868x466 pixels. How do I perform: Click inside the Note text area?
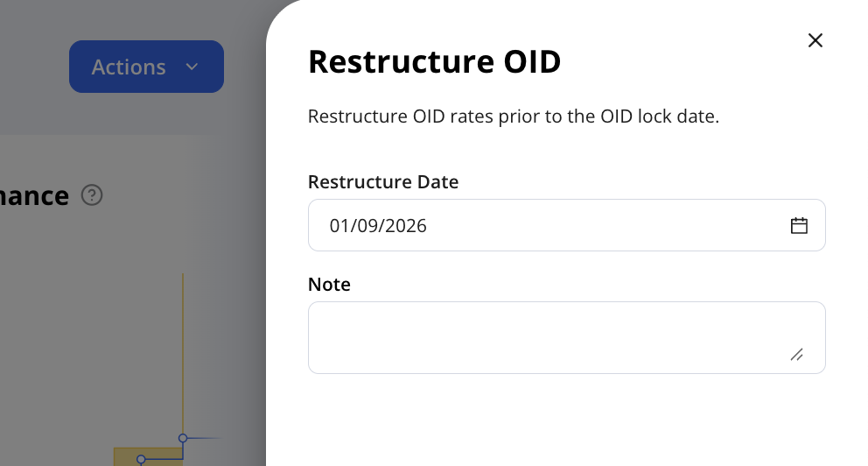(566, 337)
